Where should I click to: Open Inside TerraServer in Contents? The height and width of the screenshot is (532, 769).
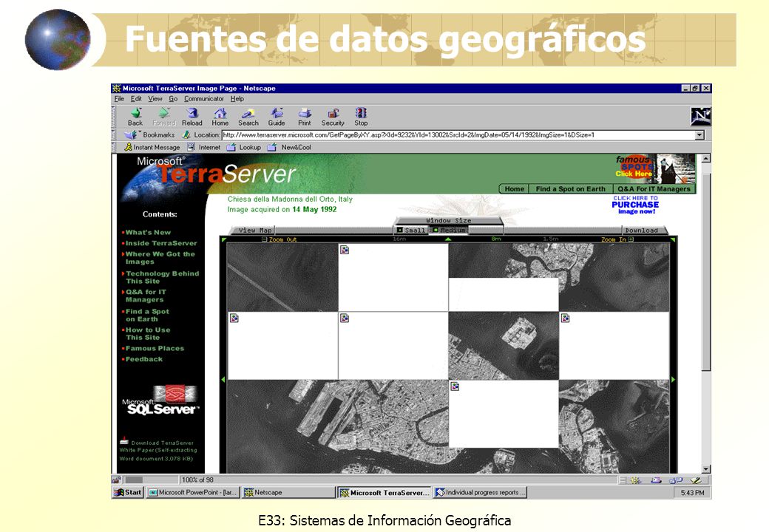tap(161, 243)
